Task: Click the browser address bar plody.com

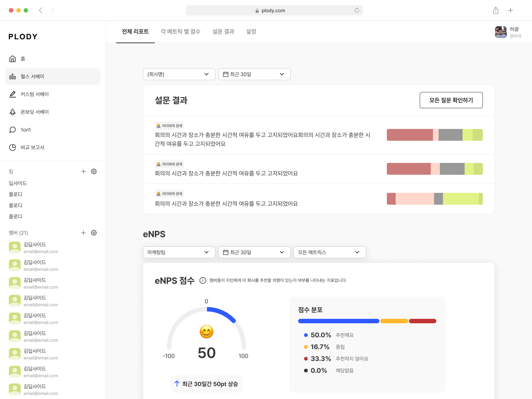Action: pos(274,10)
